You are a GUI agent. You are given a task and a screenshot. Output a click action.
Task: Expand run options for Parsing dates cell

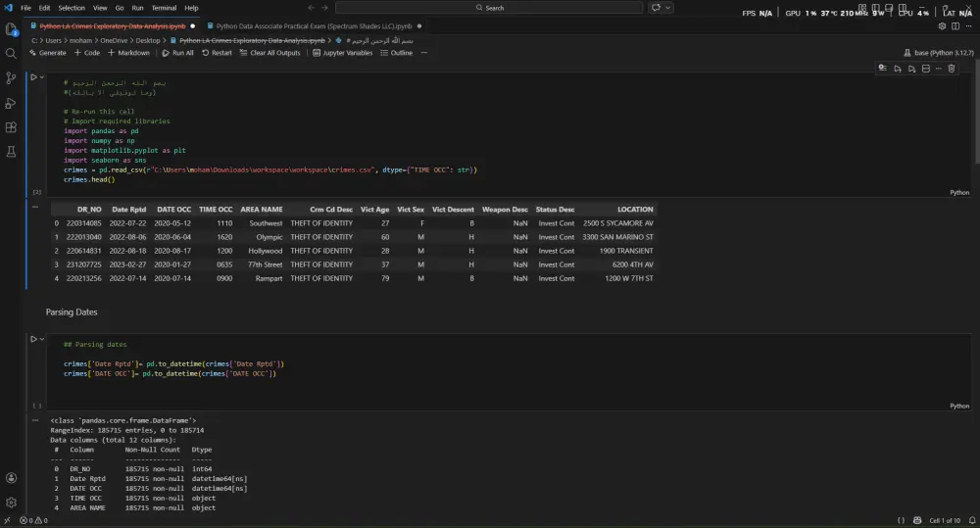point(42,339)
